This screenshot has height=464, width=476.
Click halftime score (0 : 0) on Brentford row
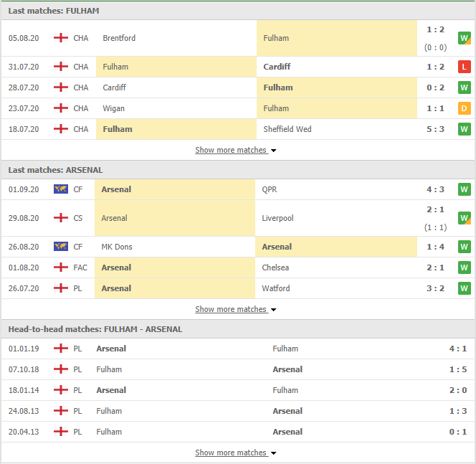pyautogui.click(x=435, y=47)
